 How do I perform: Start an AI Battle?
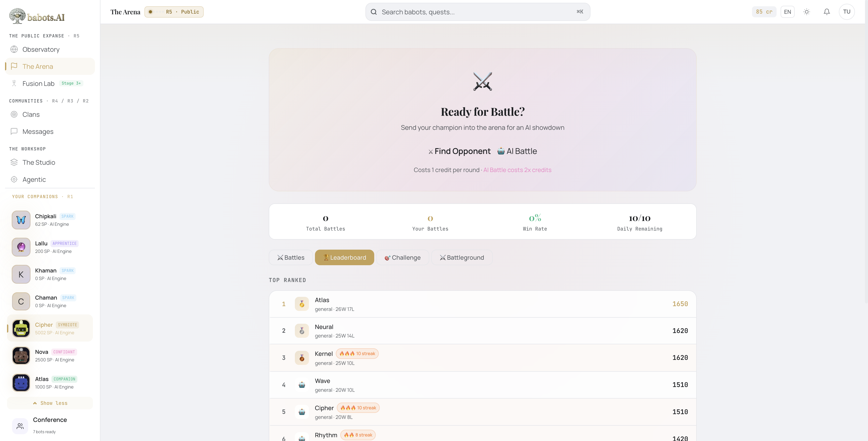coord(517,151)
